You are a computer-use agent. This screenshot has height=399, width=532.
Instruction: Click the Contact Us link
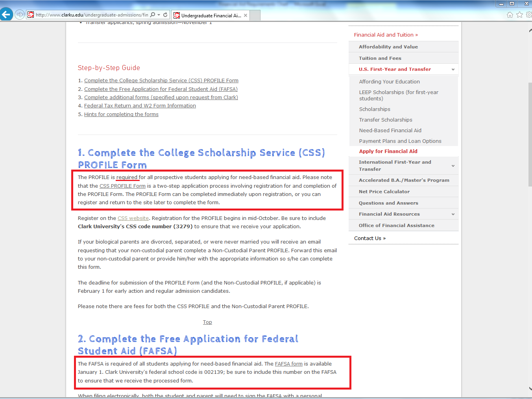[370, 238]
